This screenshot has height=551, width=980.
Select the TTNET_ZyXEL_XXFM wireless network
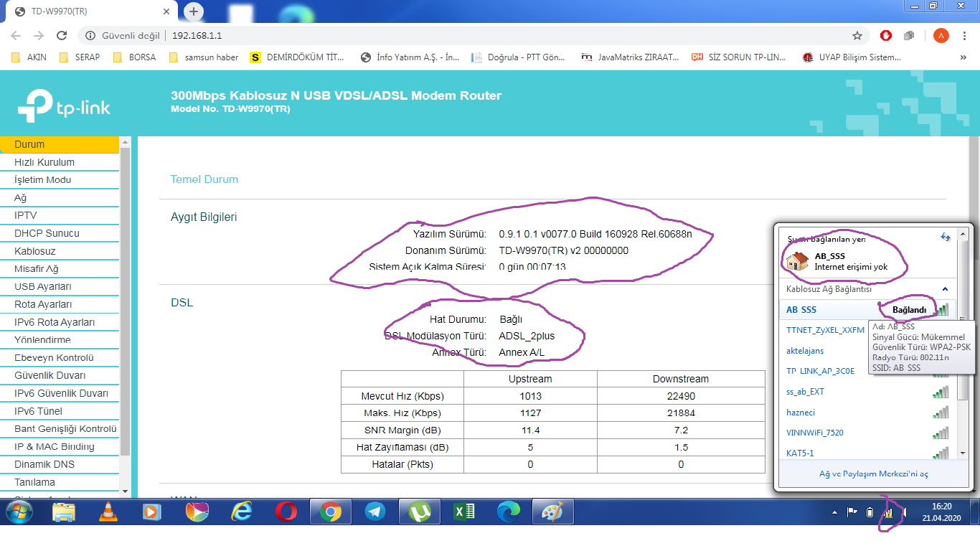pyautogui.click(x=825, y=330)
